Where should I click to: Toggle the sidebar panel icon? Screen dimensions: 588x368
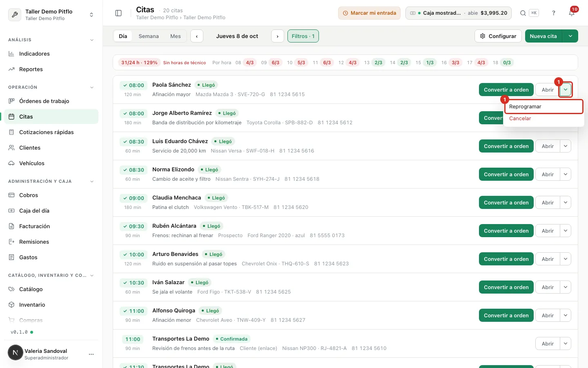(x=118, y=13)
